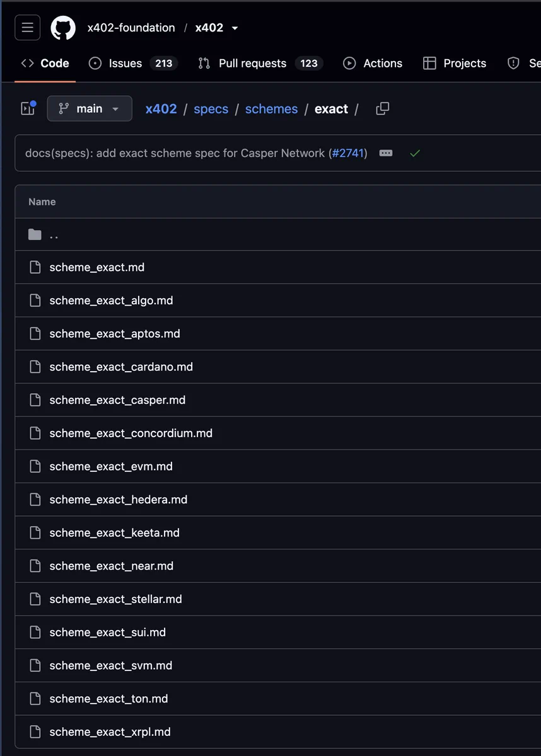The image size is (541, 756).
Task: Click the file icon beside scheme_exact_keeta.md
Action: coord(35,533)
